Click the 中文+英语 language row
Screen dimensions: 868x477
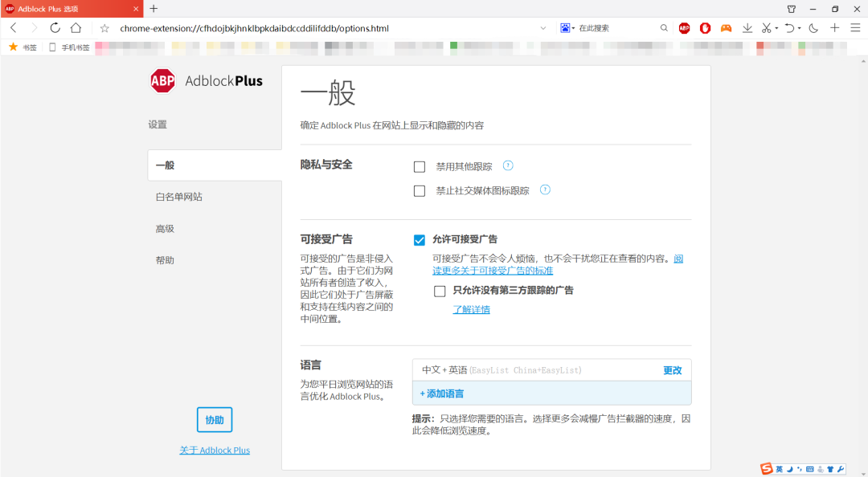(552, 370)
